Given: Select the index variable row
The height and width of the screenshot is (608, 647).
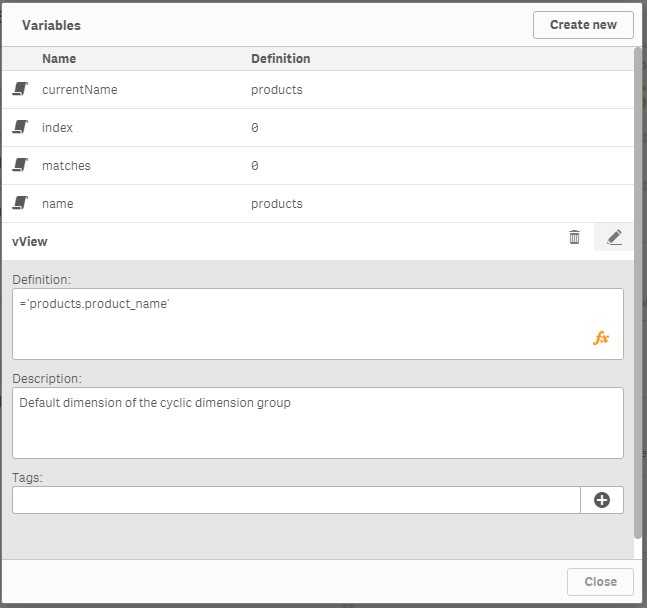Looking at the screenshot, I should (x=318, y=128).
